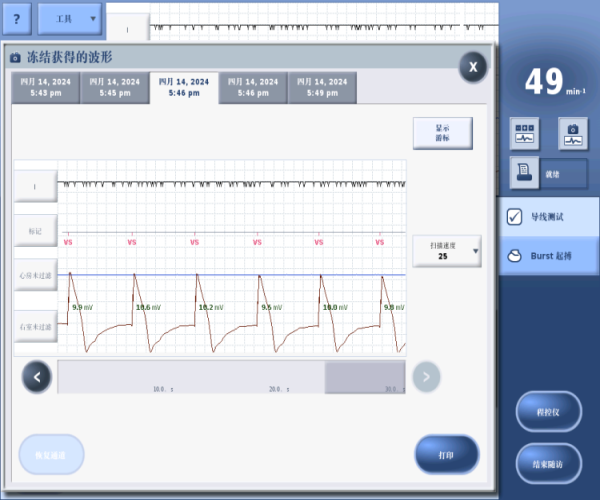Select the lead I channel label
The width and height of the screenshot is (600, 500).
click(x=35, y=186)
